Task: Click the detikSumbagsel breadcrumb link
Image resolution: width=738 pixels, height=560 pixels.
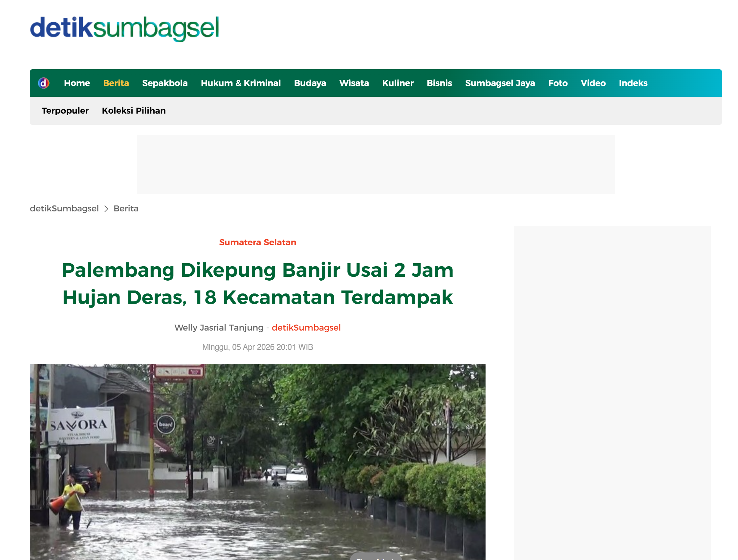Action: point(64,208)
